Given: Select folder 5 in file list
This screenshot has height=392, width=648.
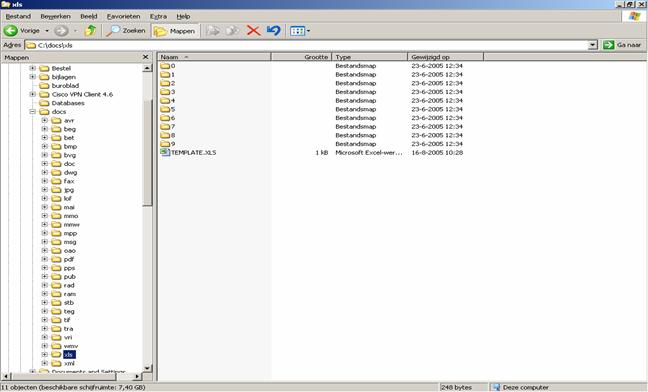Looking at the screenshot, I should click(168, 109).
